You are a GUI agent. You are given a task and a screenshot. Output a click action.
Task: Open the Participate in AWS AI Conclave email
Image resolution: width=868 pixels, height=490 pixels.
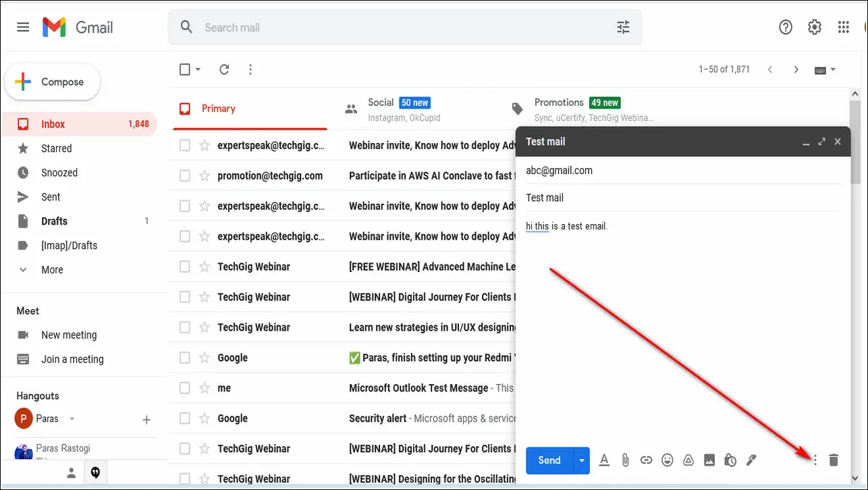point(431,175)
